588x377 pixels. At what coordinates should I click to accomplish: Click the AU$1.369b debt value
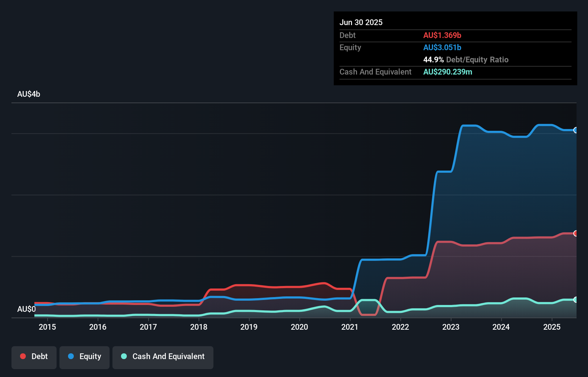(442, 35)
